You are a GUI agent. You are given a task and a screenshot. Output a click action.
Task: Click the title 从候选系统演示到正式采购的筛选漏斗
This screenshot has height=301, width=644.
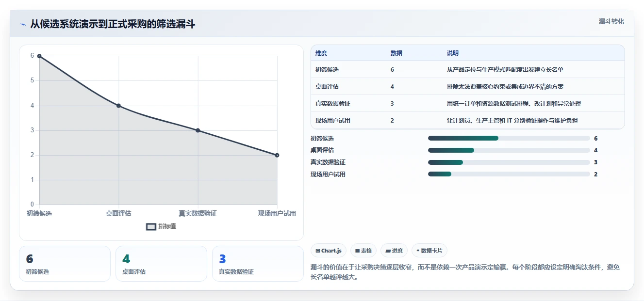tap(113, 24)
